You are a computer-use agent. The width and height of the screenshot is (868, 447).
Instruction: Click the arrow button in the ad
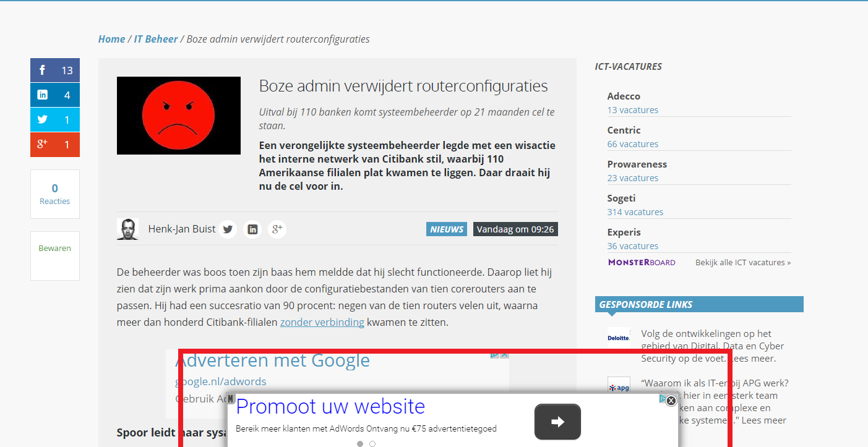click(x=557, y=422)
